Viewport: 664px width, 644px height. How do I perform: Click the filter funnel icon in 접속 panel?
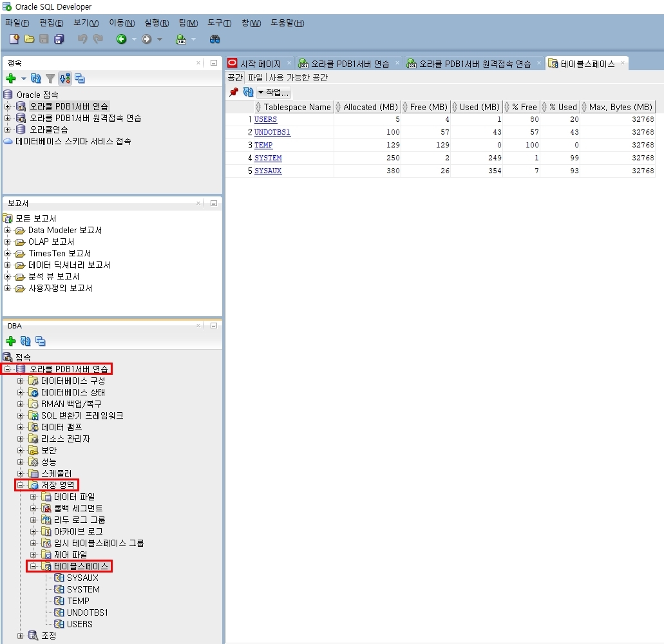50,79
